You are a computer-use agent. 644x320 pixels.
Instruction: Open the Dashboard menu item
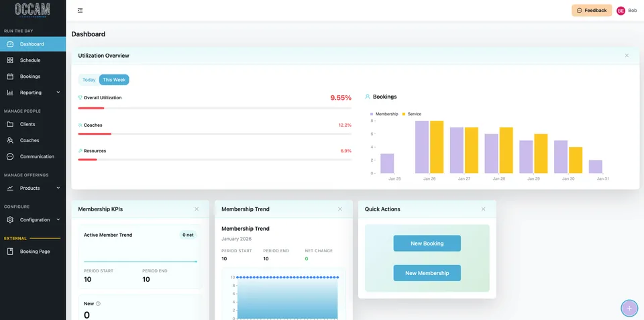pyautogui.click(x=33, y=44)
